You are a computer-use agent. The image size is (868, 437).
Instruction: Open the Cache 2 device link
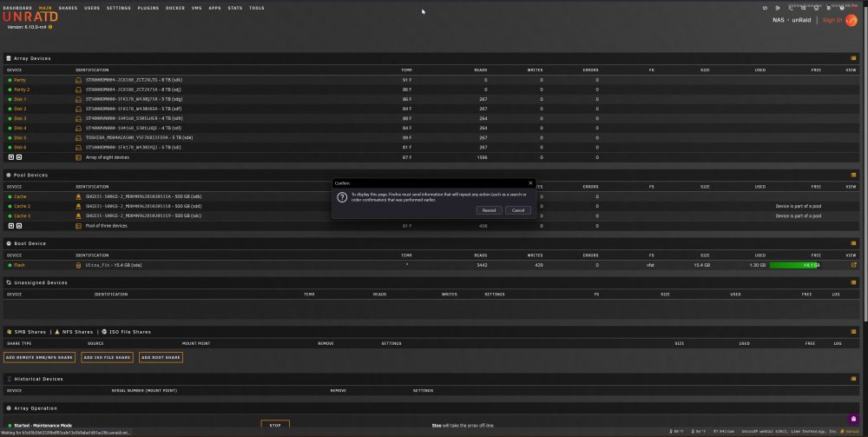23,206
